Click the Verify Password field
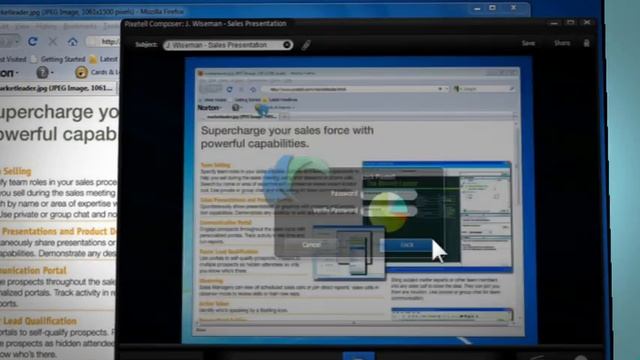Screen dimensions: 640x360 click(389, 211)
